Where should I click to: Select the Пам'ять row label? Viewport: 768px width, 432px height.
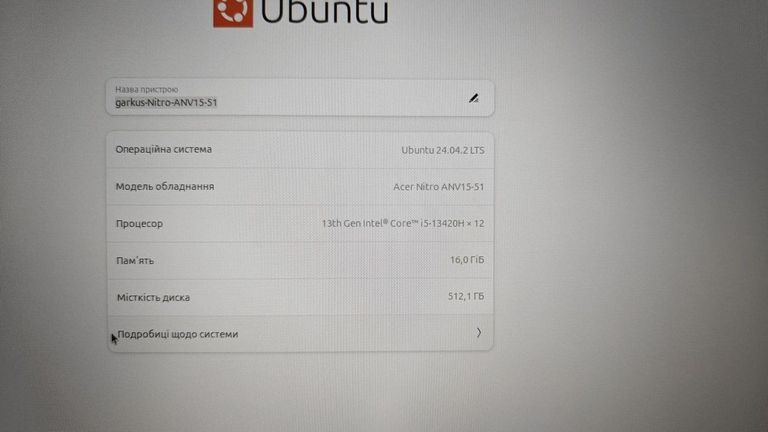click(135, 261)
